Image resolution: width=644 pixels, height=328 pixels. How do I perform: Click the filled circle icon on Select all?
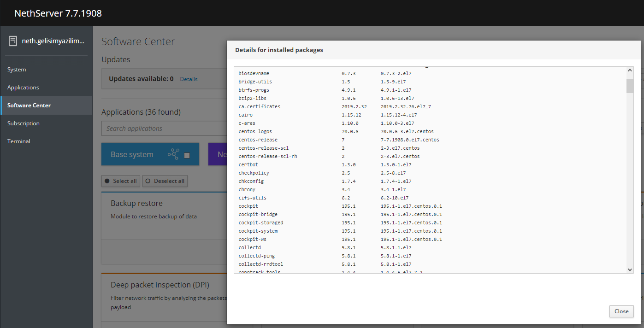[107, 181]
